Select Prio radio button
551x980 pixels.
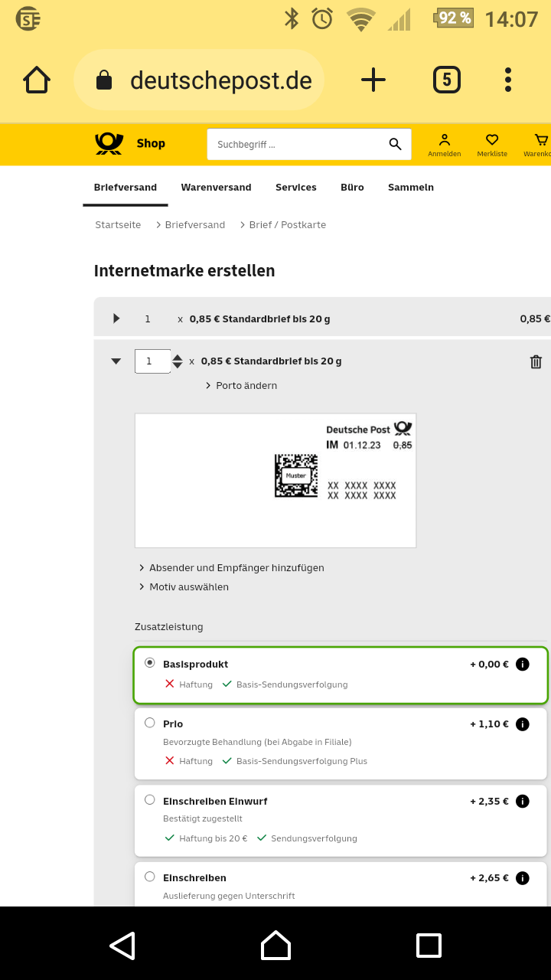click(x=149, y=723)
